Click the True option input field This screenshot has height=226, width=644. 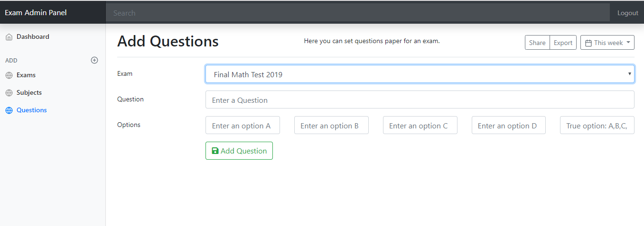pyautogui.click(x=597, y=125)
